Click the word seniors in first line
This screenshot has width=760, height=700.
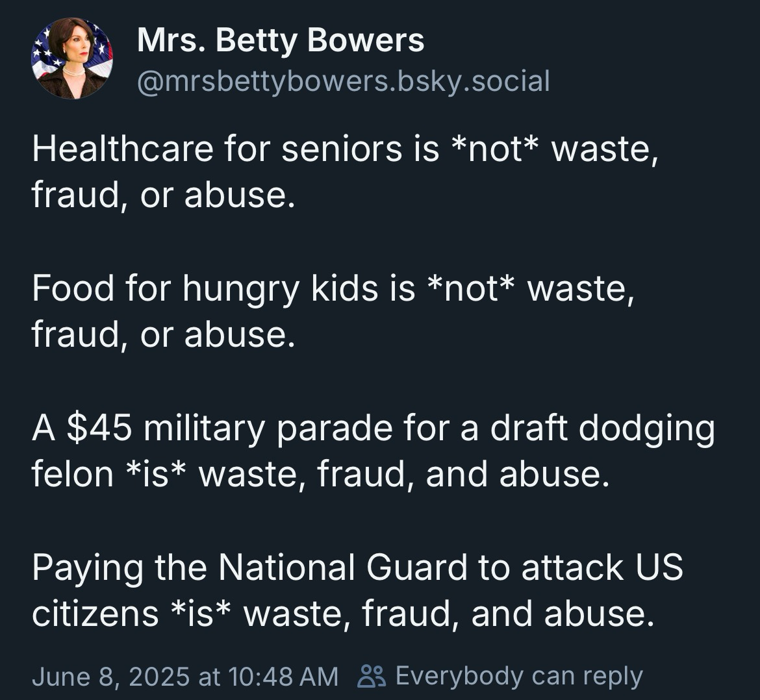342,148
